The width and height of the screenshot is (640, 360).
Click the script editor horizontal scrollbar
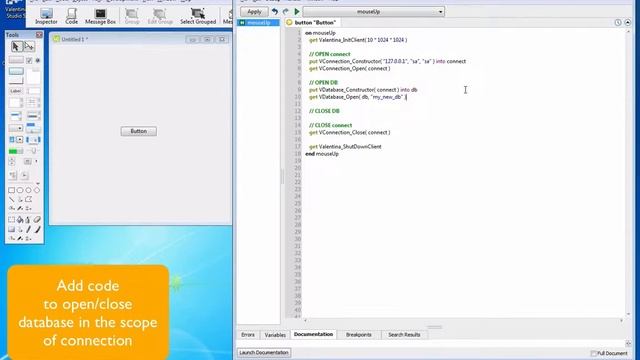(463, 320)
